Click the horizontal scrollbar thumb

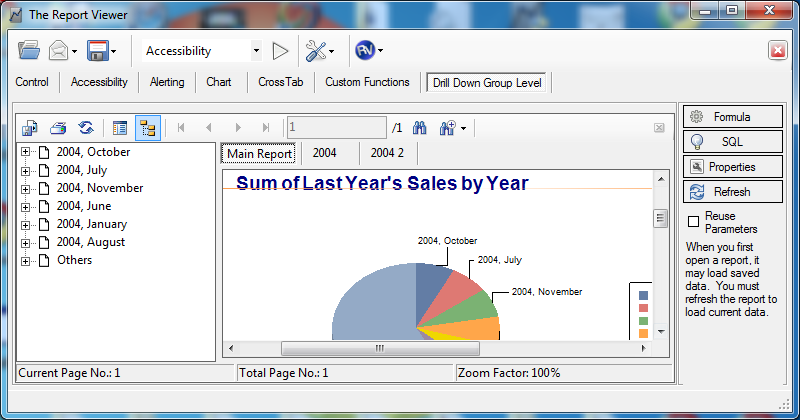pos(380,349)
